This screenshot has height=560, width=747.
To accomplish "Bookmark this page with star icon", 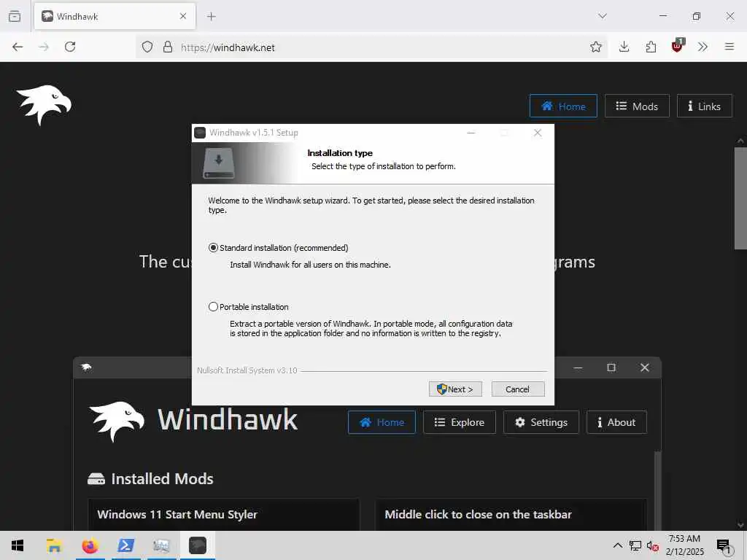I will (595, 47).
